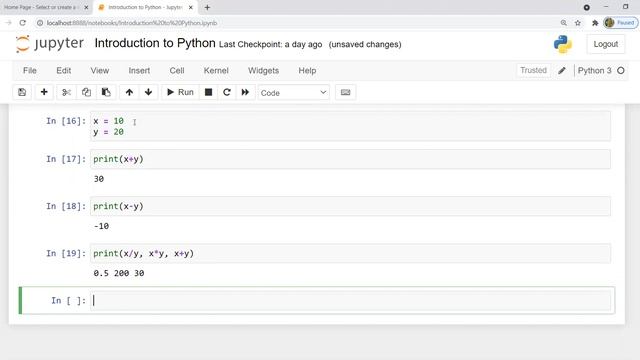Open the Help menu

point(307,71)
